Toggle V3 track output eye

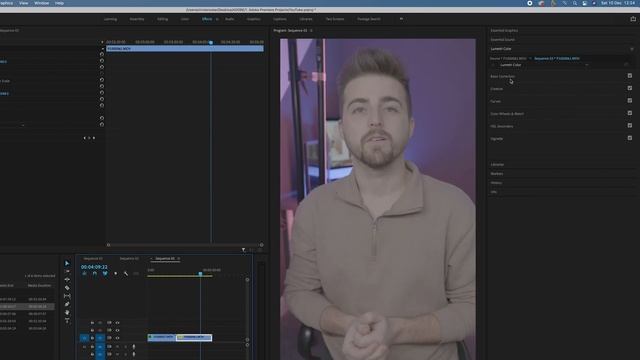[117, 322]
